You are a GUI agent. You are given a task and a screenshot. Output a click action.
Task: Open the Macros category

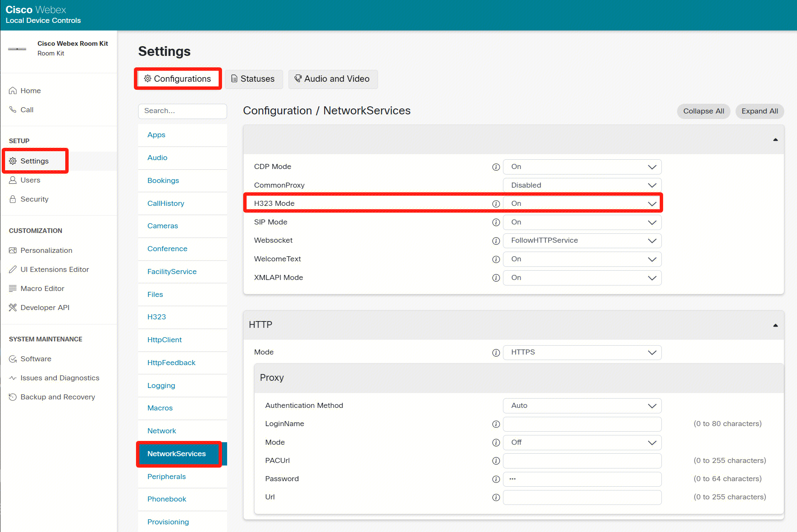pos(182,408)
